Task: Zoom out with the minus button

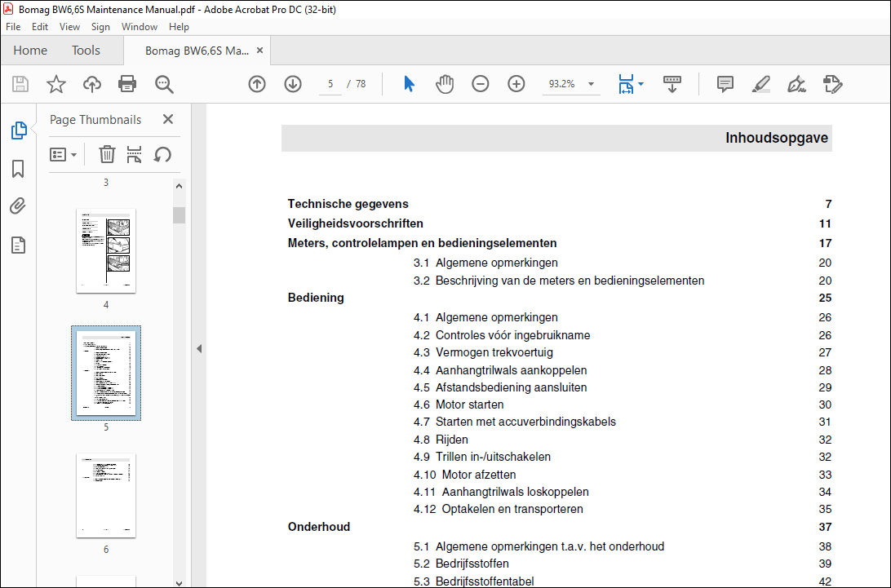Action: 480,84
